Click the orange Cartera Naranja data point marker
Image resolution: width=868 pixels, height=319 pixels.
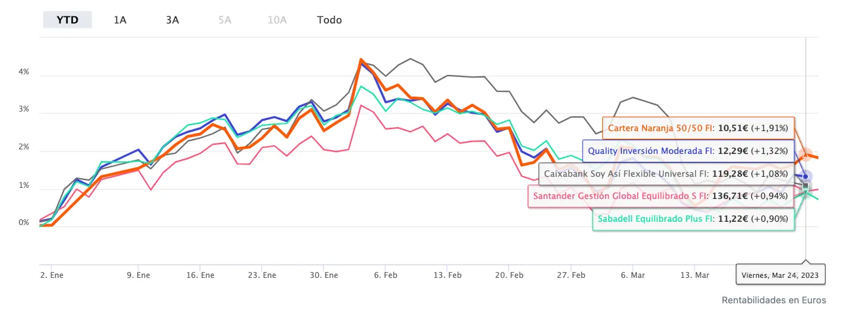point(806,155)
